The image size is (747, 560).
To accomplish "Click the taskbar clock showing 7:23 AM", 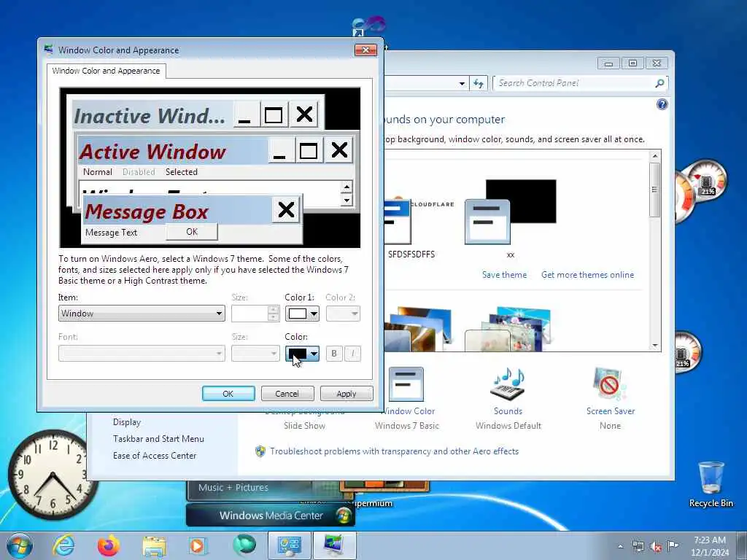I will (x=710, y=546).
